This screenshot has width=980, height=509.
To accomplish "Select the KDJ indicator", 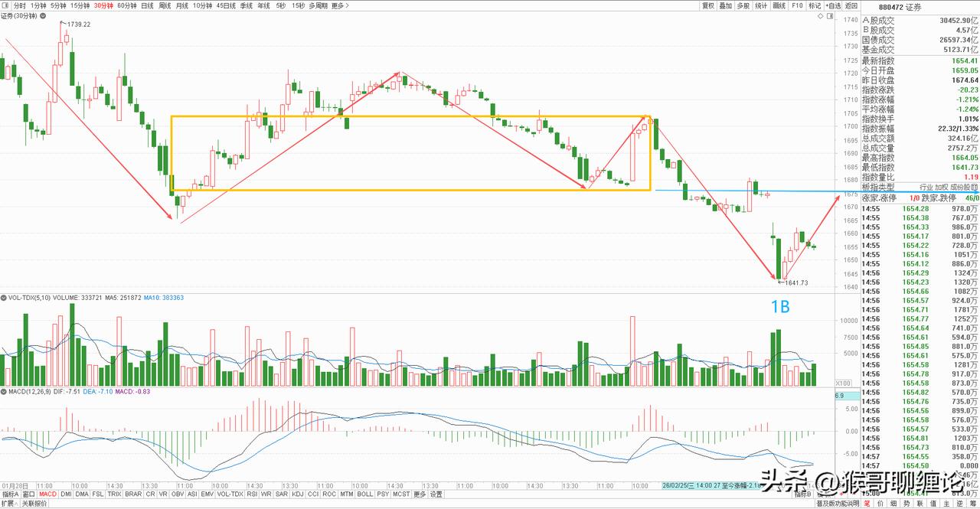I will 297,494.
